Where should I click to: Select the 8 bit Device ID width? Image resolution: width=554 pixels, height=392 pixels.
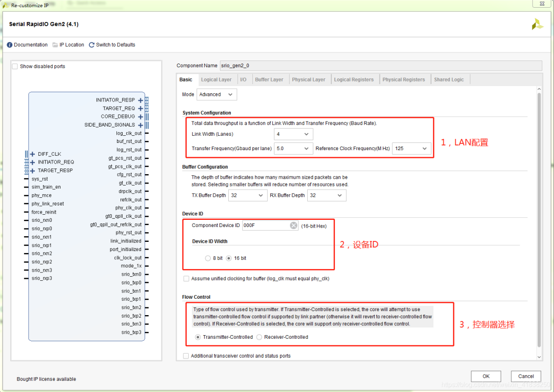click(x=208, y=258)
